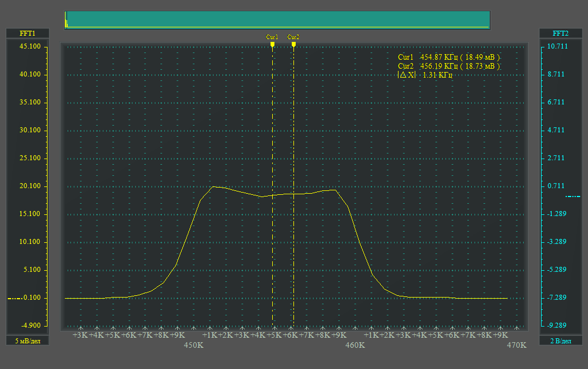Open the 5 мВ/дел scale setting
Viewport: 588px width, 369px height.
click(x=27, y=341)
